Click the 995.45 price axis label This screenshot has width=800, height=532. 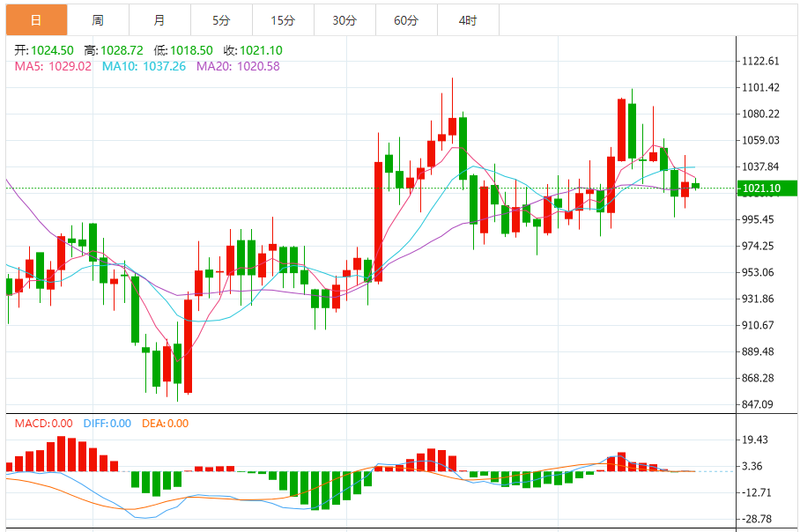758,219
